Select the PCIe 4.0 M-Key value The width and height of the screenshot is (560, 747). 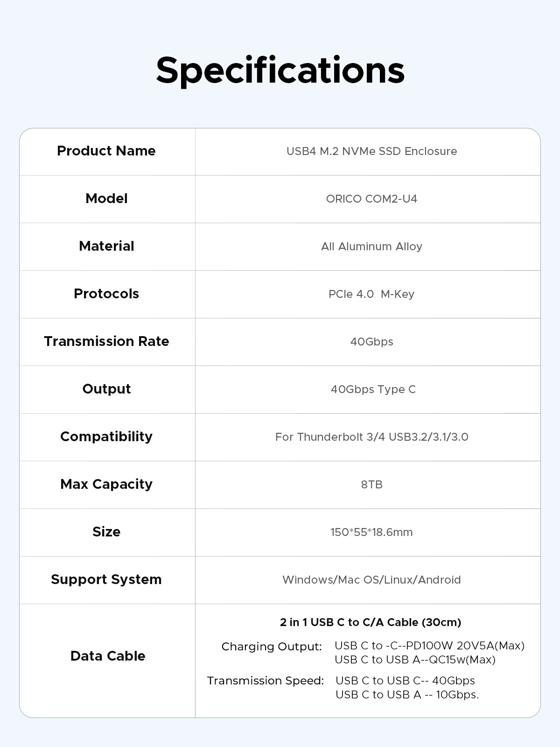(x=371, y=294)
